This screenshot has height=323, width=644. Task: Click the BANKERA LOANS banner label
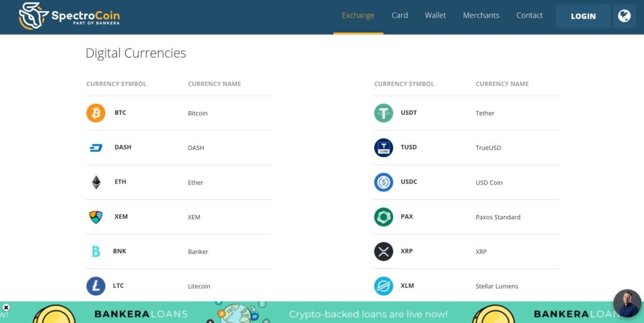coord(141,314)
